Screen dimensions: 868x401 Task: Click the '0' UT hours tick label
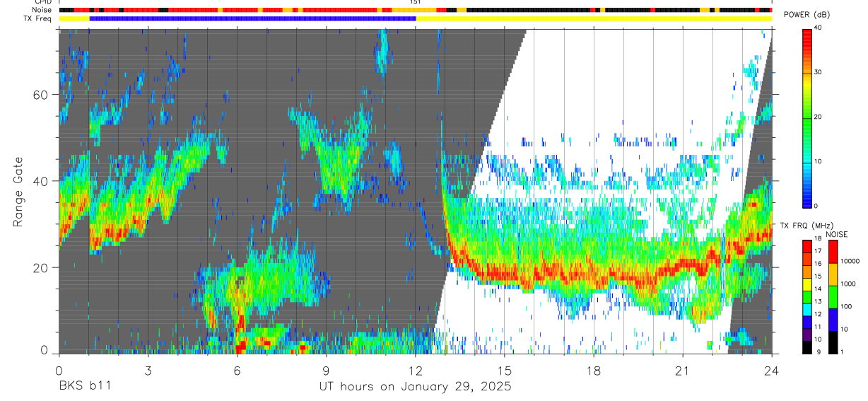(x=59, y=371)
